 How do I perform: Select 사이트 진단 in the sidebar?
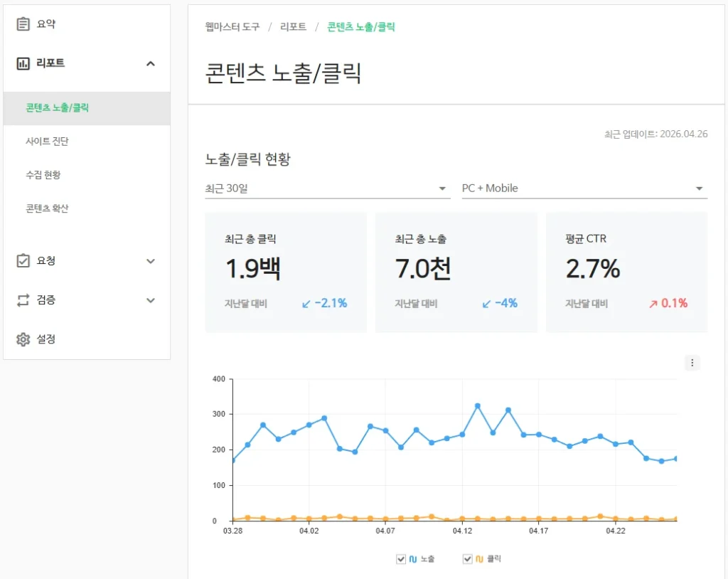(47, 142)
